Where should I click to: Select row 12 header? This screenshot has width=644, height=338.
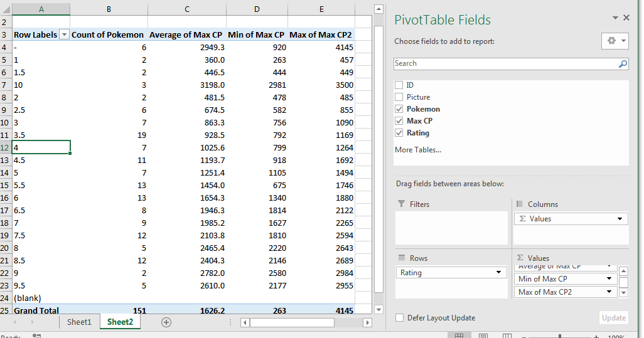[5, 147]
